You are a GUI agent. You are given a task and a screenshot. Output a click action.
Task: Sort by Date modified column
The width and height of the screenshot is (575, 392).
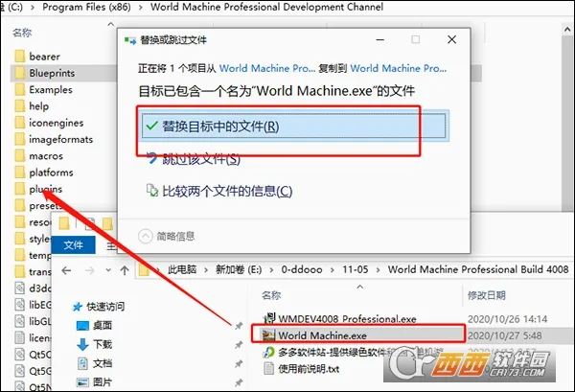point(487,295)
